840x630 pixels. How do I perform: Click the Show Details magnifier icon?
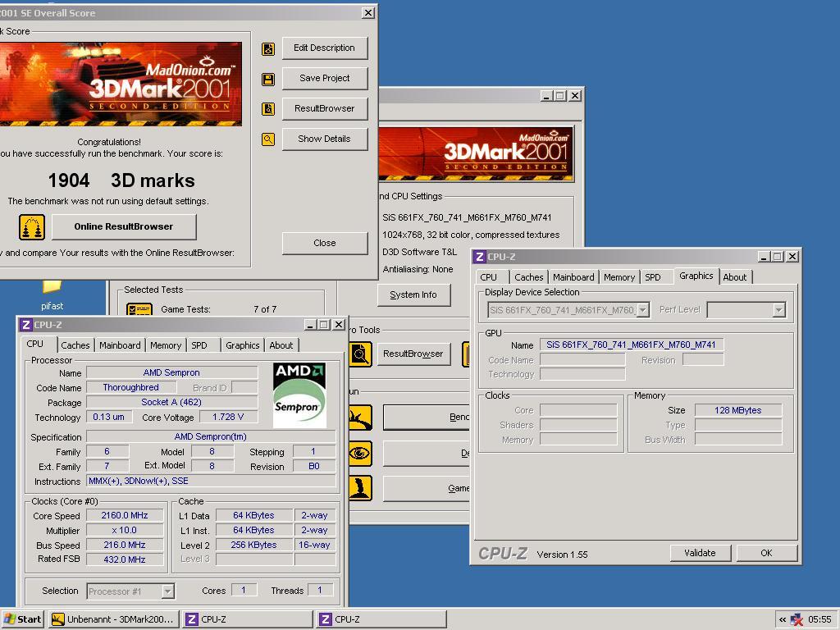[x=268, y=139]
